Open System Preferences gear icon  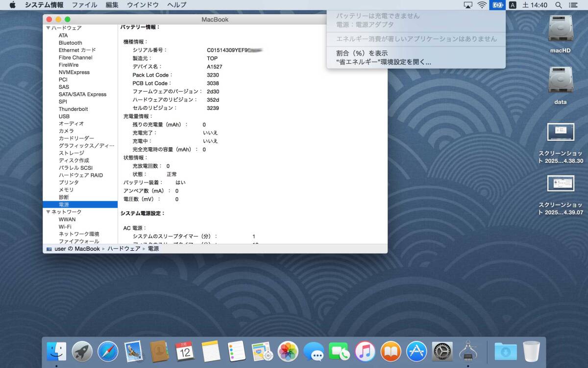click(442, 351)
